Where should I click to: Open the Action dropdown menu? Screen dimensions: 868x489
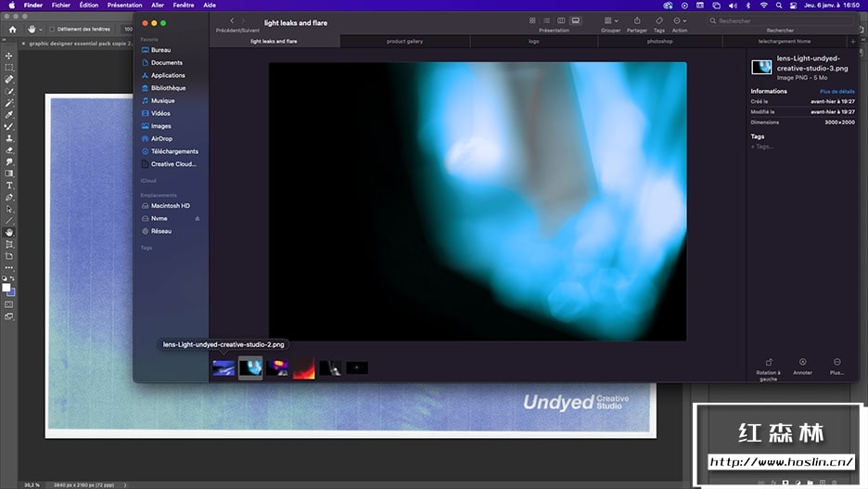tap(680, 20)
